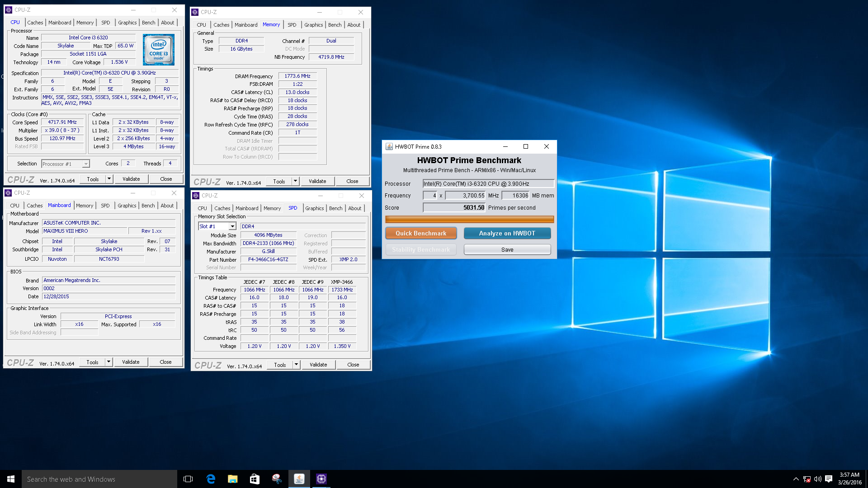Click the CPU-Z icon in the Mainboard window title bar
868x488 pixels.
click(8, 193)
